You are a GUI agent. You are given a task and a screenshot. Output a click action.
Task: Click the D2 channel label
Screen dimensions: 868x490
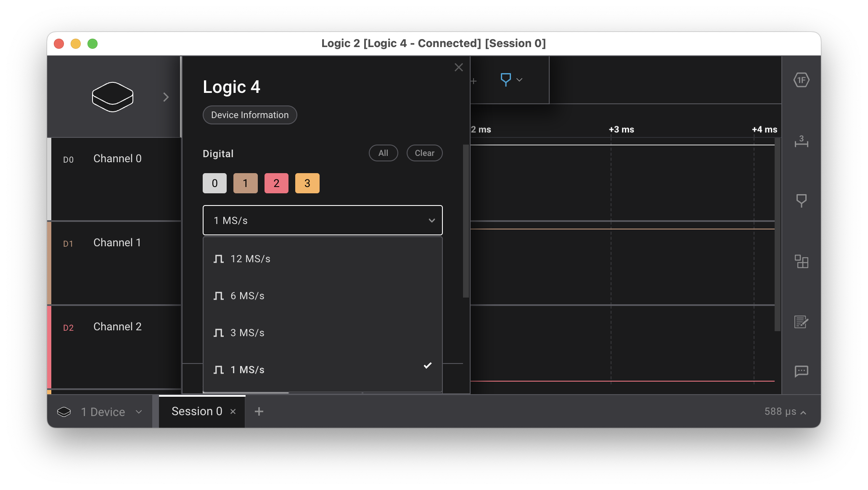click(x=68, y=328)
